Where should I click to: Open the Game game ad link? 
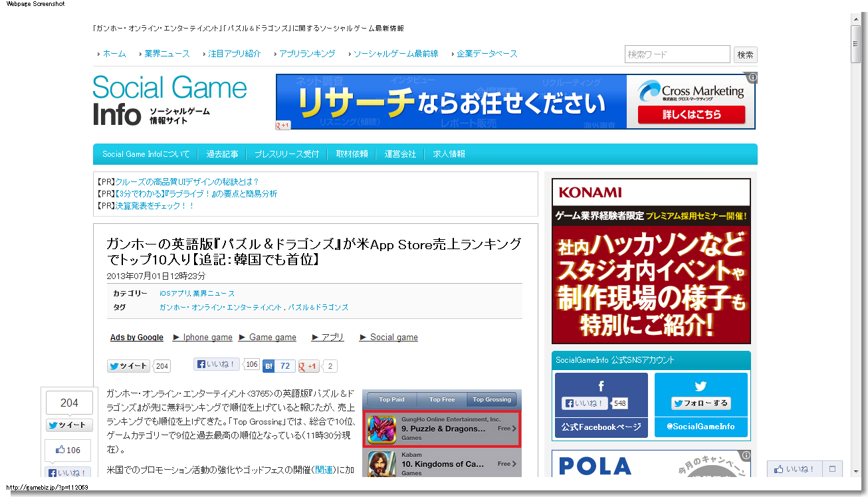tap(268, 338)
